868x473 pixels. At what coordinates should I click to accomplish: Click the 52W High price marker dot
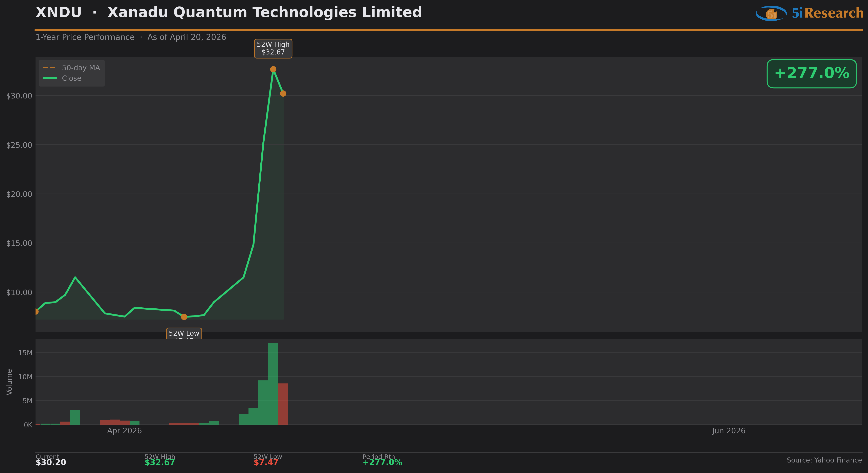point(273,69)
